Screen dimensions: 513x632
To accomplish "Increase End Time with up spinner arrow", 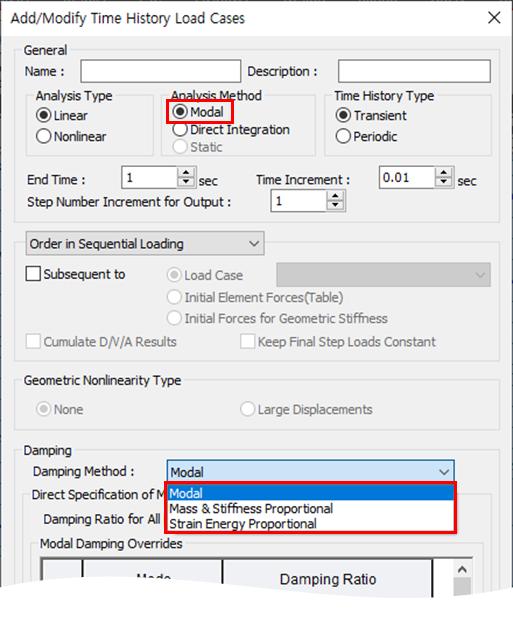I will tap(186, 173).
